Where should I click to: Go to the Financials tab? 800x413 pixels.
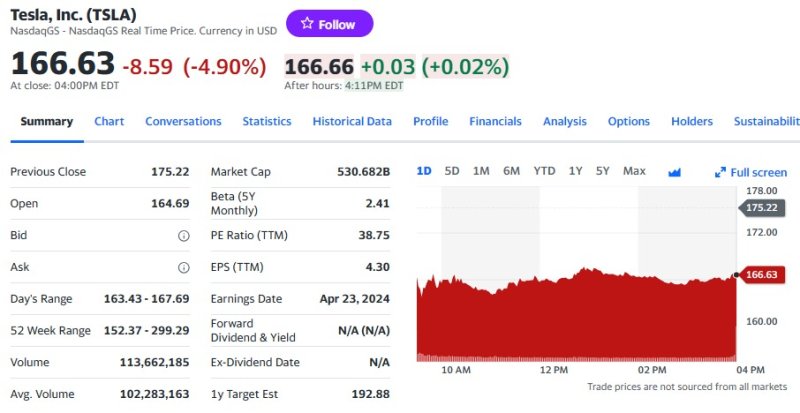[x=495, y=122]
